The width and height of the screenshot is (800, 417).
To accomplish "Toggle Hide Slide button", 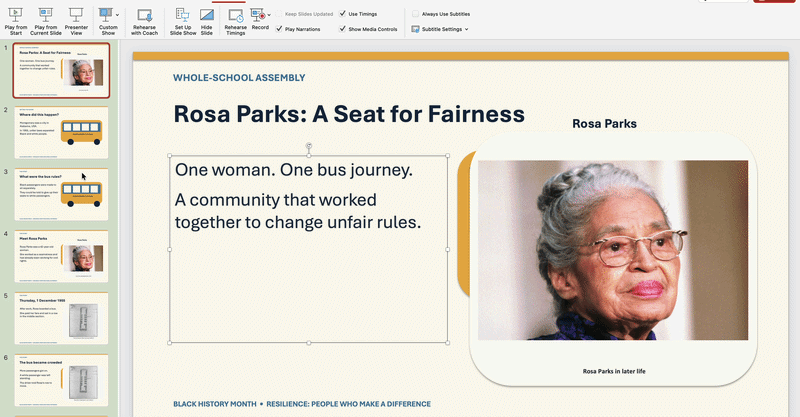I will coord(207,21).
